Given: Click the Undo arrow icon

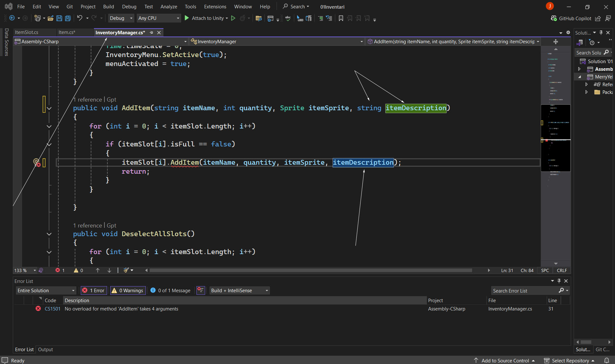Looking at the screenshot, I should pos(79,18).
